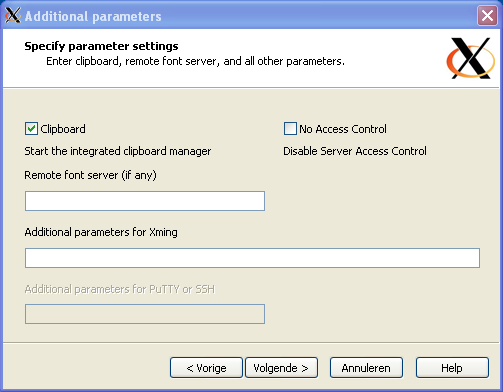Open Help for this dialog

point(452,368)
